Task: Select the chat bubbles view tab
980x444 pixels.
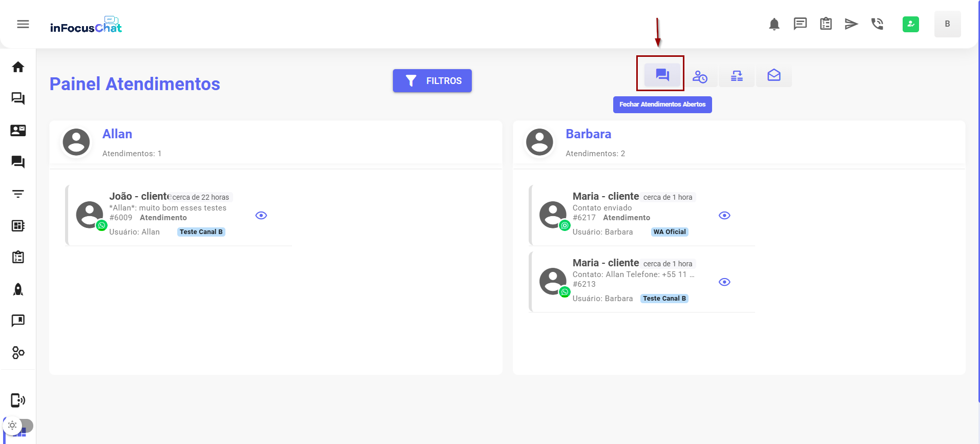Action: point(662,75)
